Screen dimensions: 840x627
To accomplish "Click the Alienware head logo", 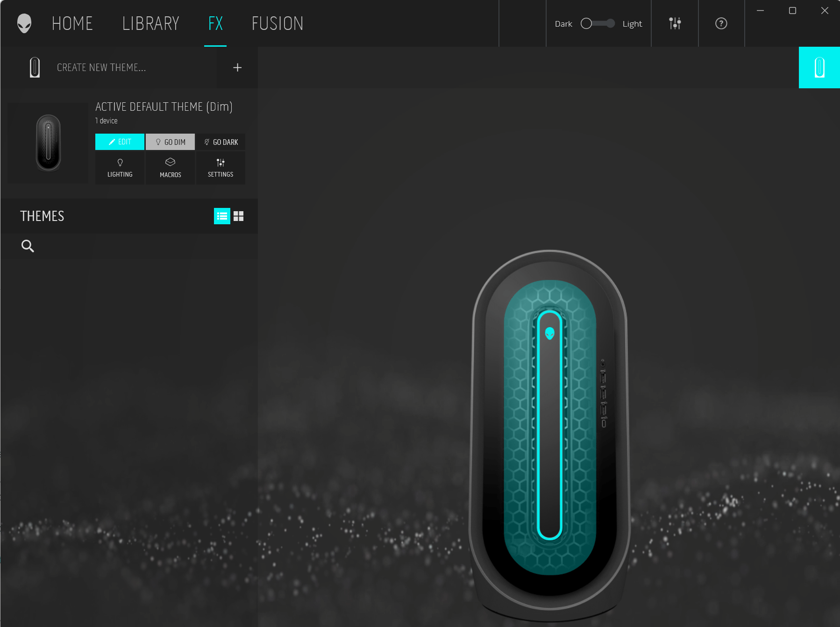I will pyautogui.click(x=24, y=23).
